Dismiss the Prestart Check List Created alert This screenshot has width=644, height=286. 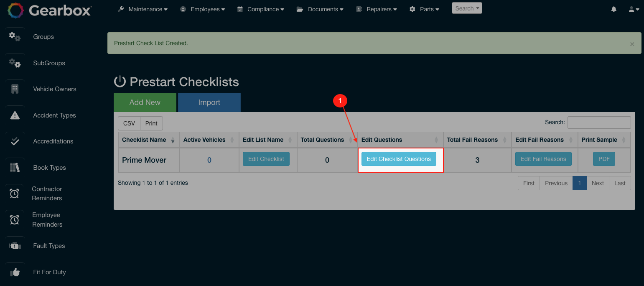(632, 44)
